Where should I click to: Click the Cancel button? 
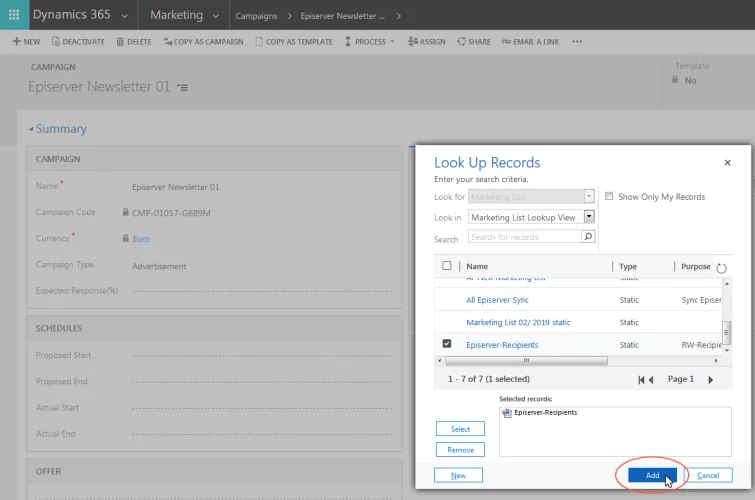tap(708, 475)
